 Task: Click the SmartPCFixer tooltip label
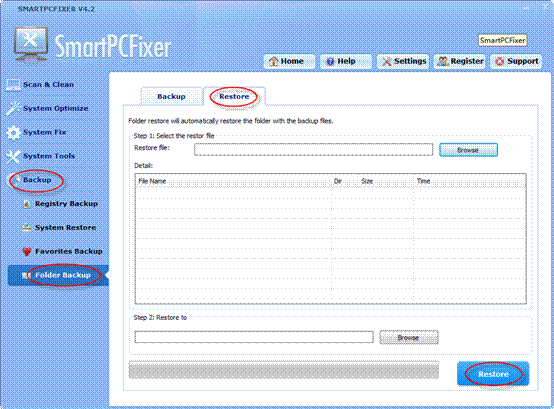502,40
